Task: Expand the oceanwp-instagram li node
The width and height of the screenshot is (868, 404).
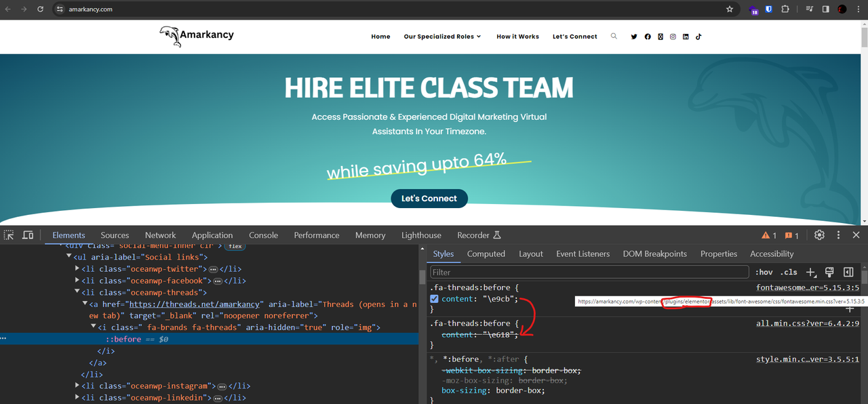Action: coord(77,386)
